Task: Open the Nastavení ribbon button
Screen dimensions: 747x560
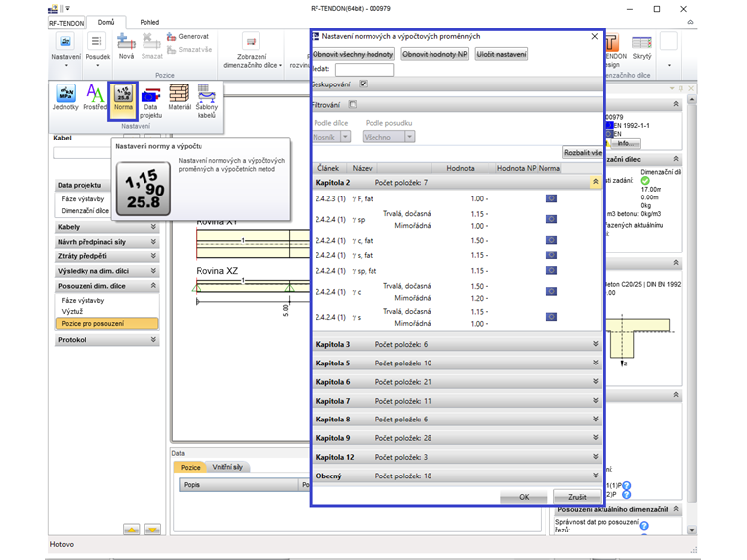Action: pos(66,49)
